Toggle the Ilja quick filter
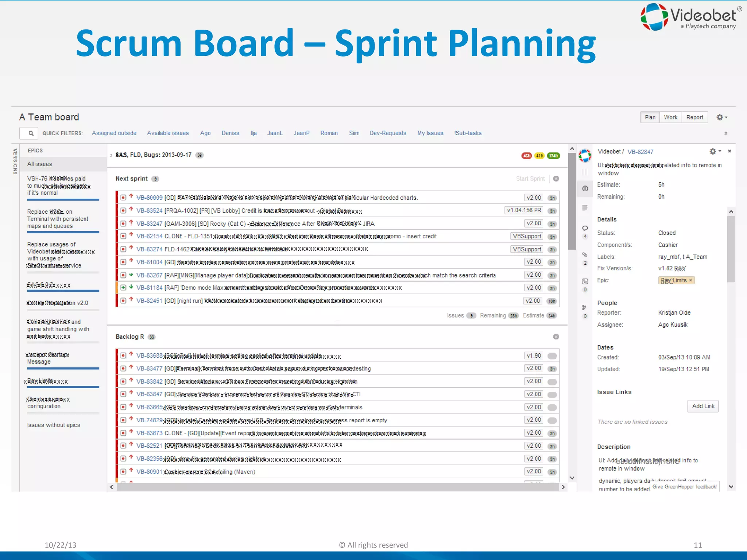747x560 pixels. [253, 133]
